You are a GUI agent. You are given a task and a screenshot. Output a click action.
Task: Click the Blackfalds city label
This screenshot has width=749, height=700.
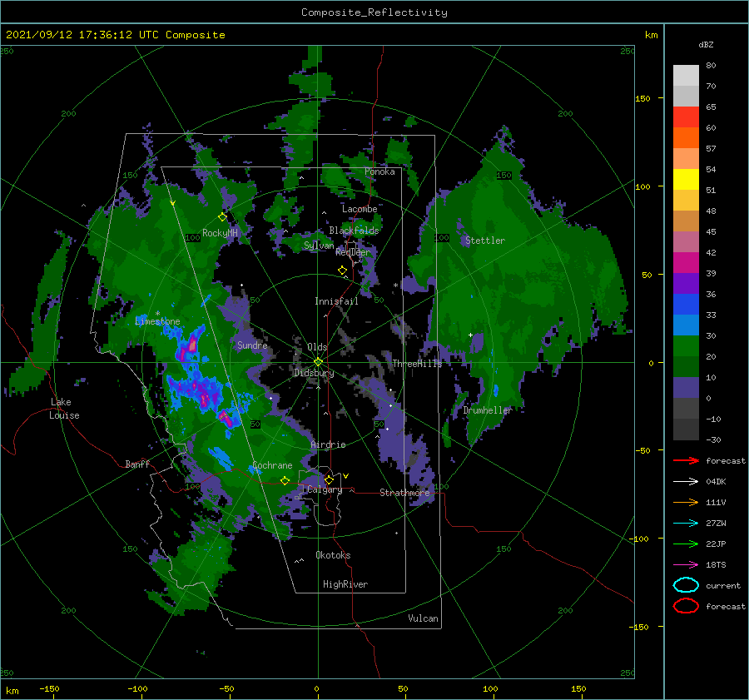pyautogui.click(x=354, y=231)
